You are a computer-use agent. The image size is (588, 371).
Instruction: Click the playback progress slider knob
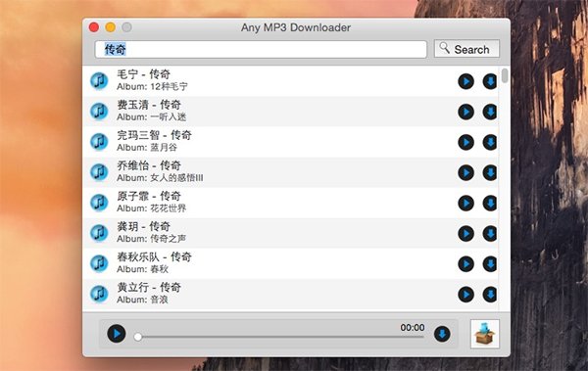(138, 337)
